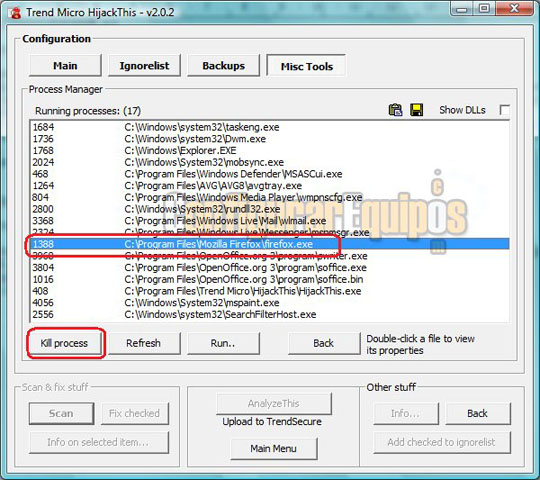540x480 pixels.
Task: Refresh the running processes list
Action: [x=144, y=343]
